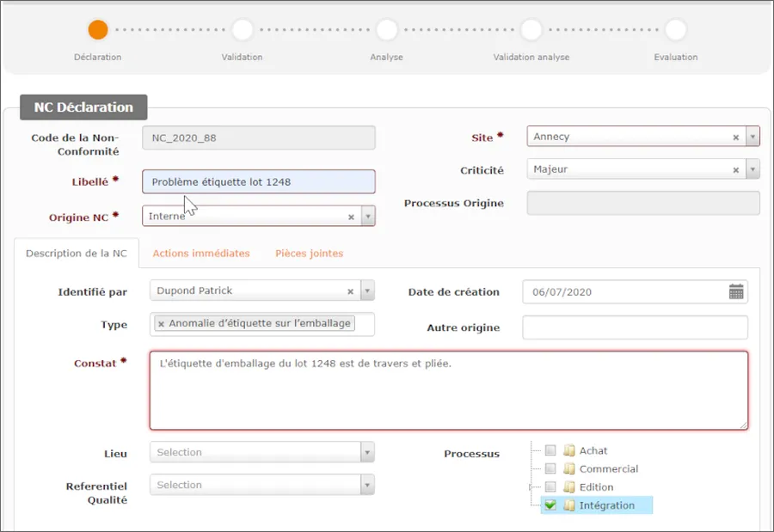
Task: Click the Validation analyse step circle
Action: point(531,28)
